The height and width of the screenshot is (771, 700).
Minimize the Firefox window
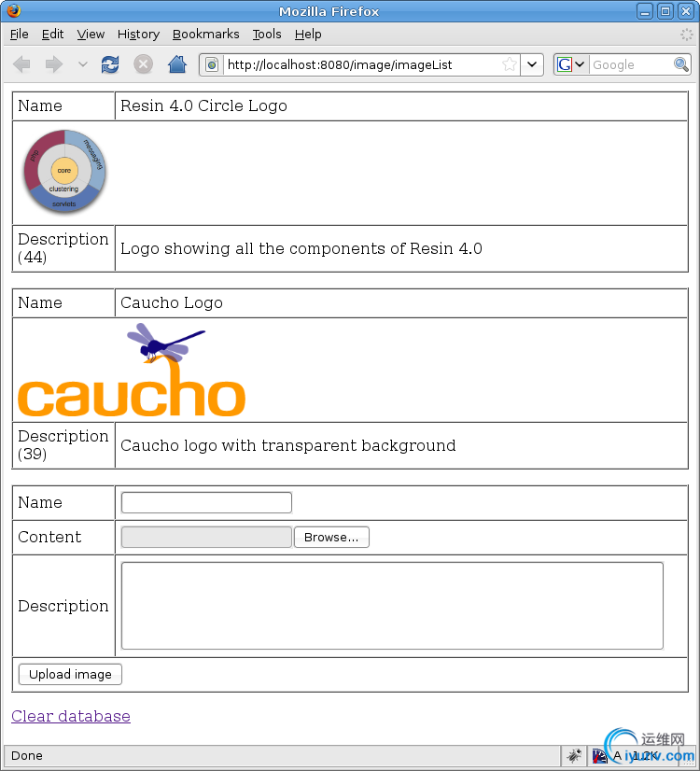click(x=644, y=11)
